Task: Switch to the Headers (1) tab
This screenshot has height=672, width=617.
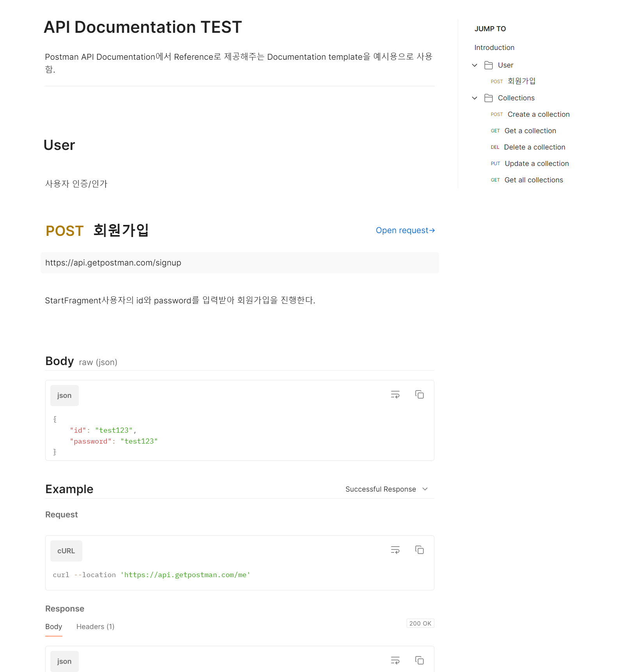Action: tap(95, 627)
